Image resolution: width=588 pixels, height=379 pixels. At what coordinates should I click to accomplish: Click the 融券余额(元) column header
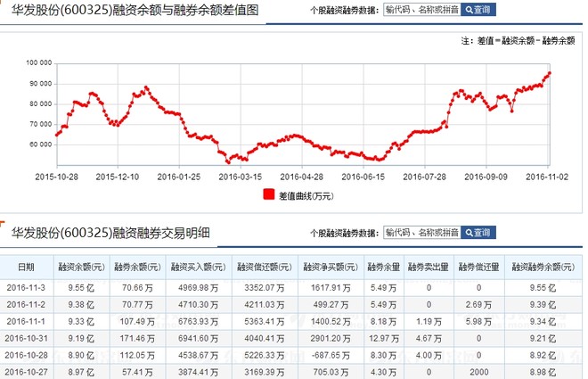137,267
